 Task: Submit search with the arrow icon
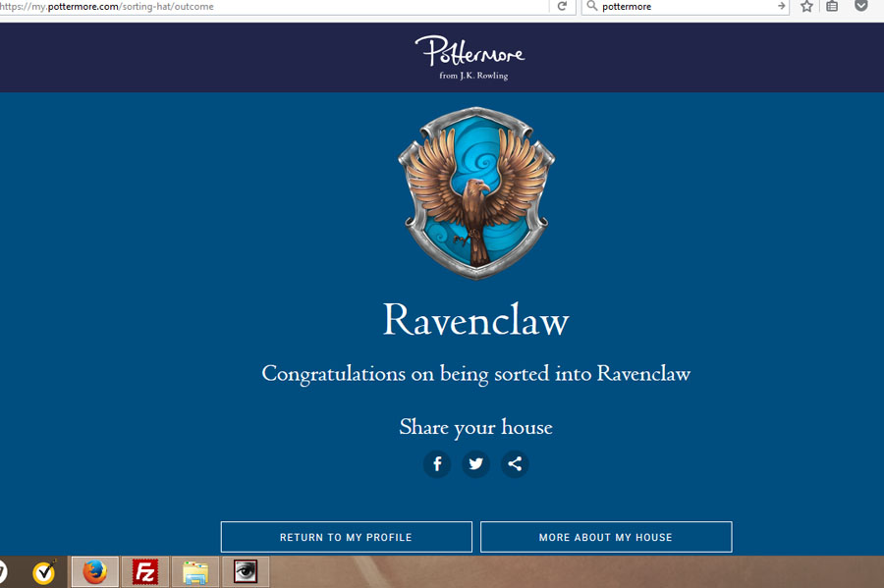(x=781, y=6)
